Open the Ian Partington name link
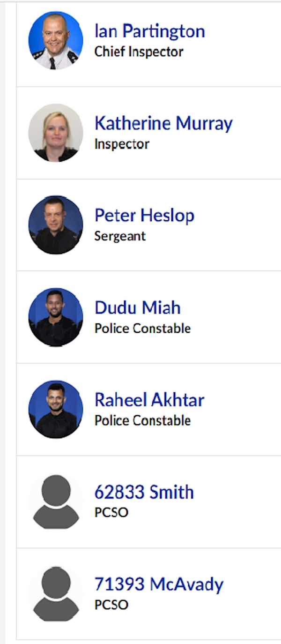281x644 pixels. click(149, 31)
